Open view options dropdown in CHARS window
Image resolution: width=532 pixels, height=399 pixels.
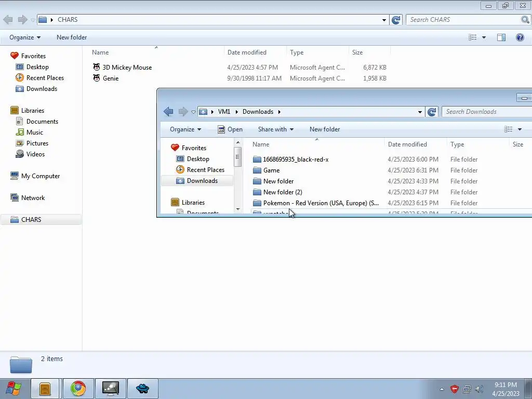pos(484,37)
